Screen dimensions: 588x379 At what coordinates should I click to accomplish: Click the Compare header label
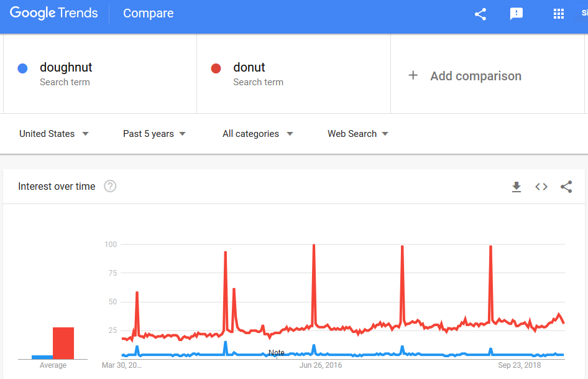pos(149,13)
